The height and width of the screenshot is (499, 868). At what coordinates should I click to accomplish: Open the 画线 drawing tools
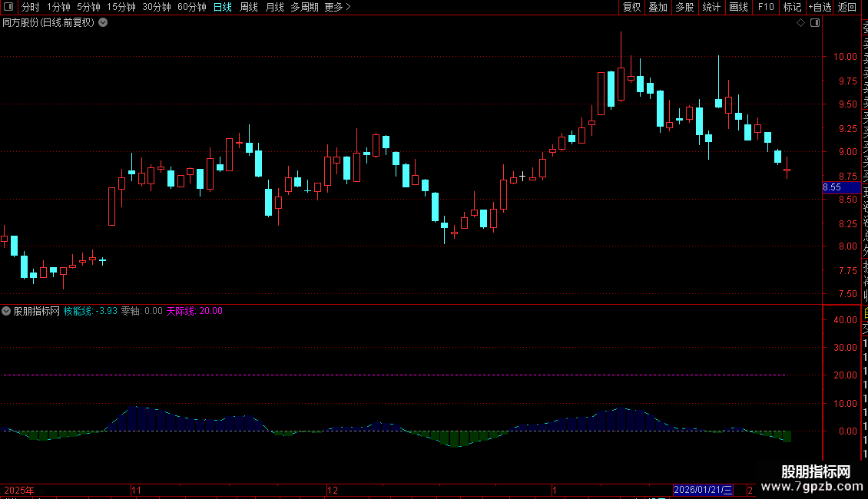tap(738, 7)
